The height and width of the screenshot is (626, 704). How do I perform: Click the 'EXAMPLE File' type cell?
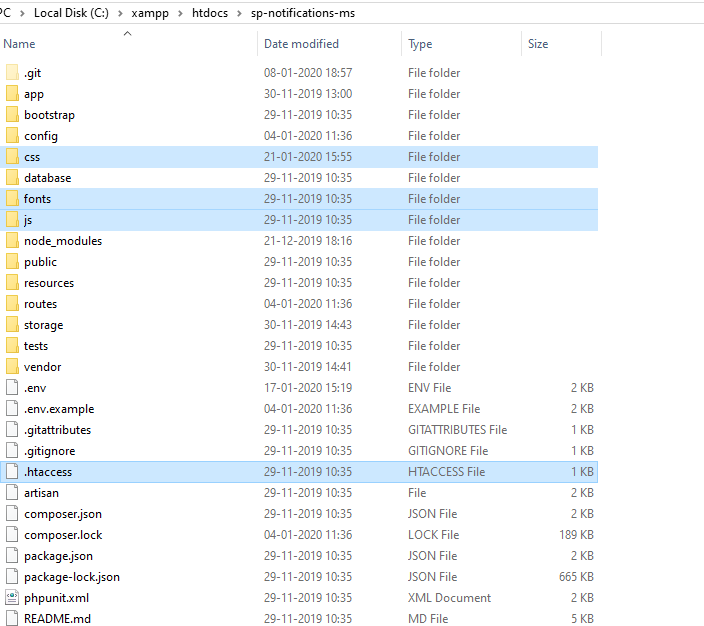[x=444, y=409]
